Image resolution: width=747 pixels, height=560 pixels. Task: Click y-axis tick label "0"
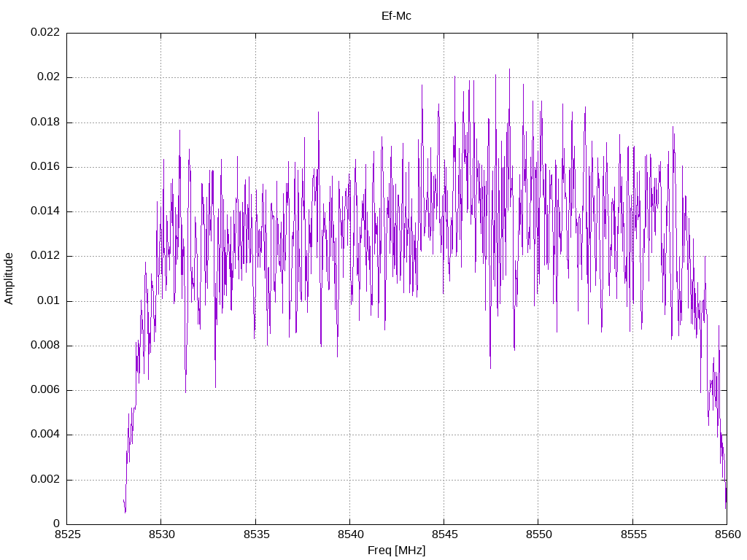(x=57, y=524)
